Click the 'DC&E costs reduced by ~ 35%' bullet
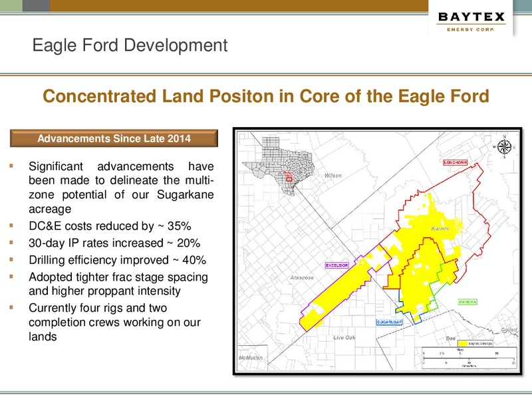The width and height of the screenshot is (532, 399). (x=110, y=226)
